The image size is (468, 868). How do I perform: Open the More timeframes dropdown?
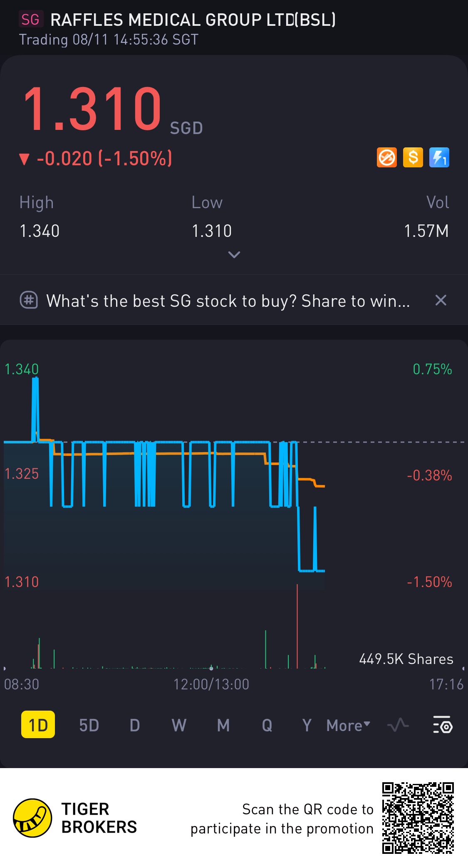(348, 725)
